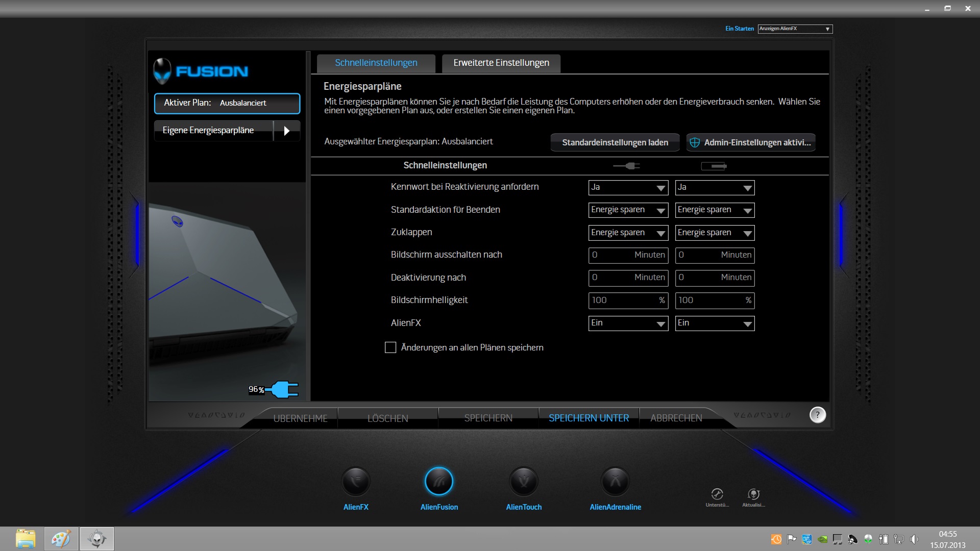Expand the Anzeigen AlienFX startup dropdown
Viewport: 980px width, 551px height.
coord(795,29)
